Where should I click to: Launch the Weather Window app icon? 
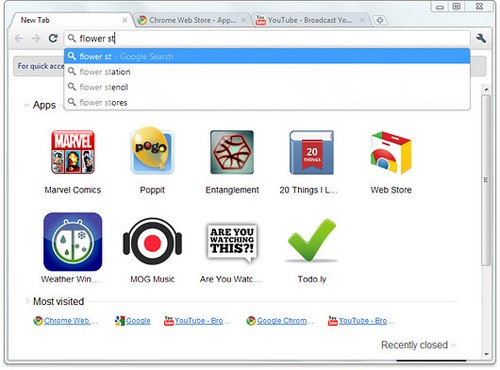(x=73, y=242)
